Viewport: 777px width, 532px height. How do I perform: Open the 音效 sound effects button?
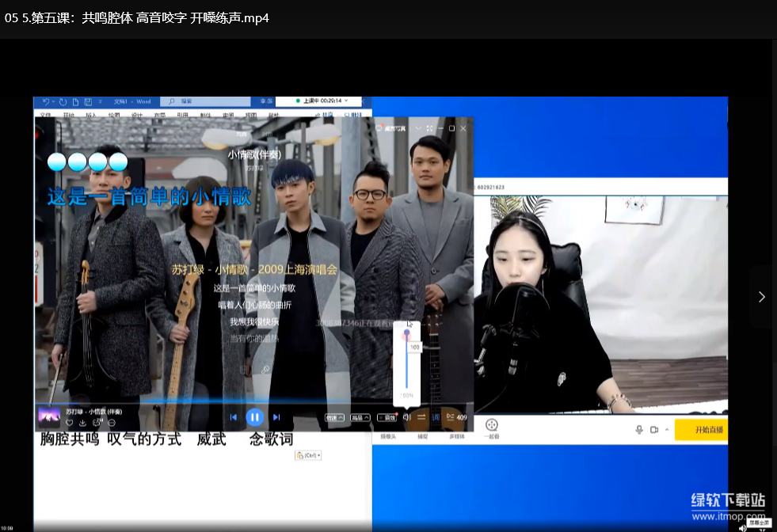[387, 417]
